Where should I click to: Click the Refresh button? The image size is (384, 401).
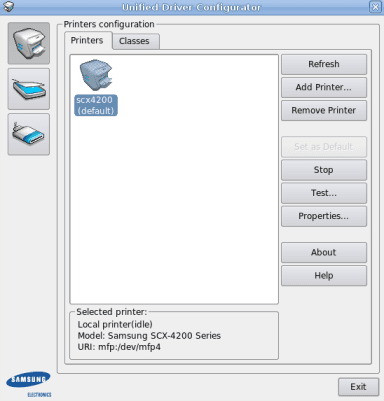(324, 64)
